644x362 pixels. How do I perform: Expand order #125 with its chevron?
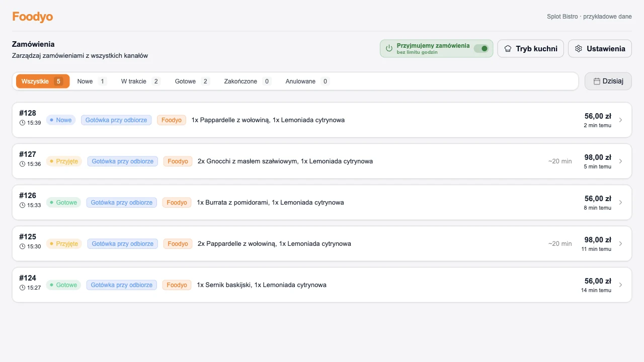point(620,244)
